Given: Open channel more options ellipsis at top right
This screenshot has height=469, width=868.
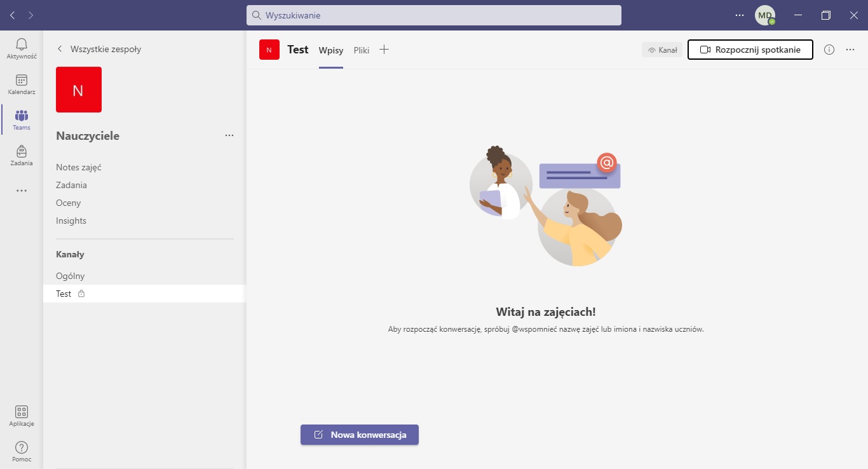Looking at the screenshot, I should tap(850, 50).
